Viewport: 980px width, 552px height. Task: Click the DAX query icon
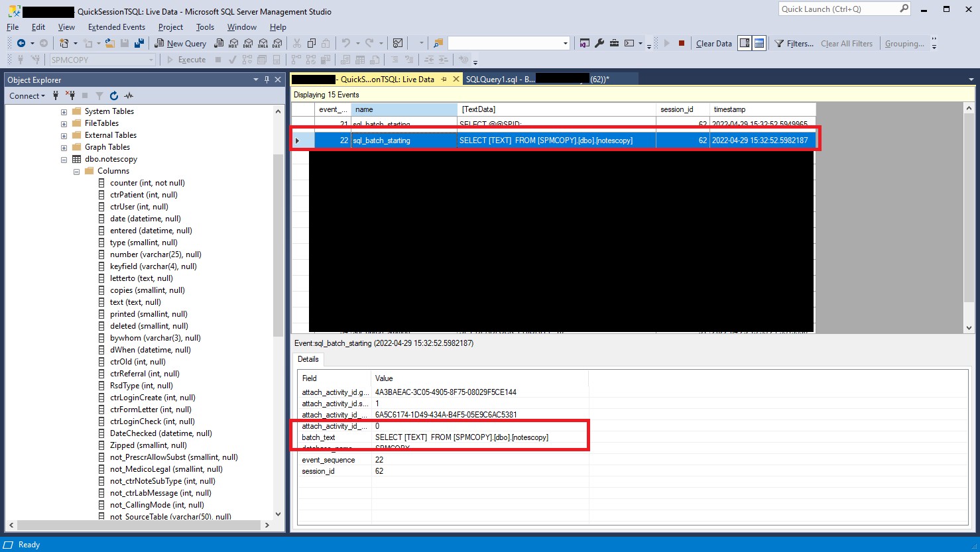tap(277, 44)
